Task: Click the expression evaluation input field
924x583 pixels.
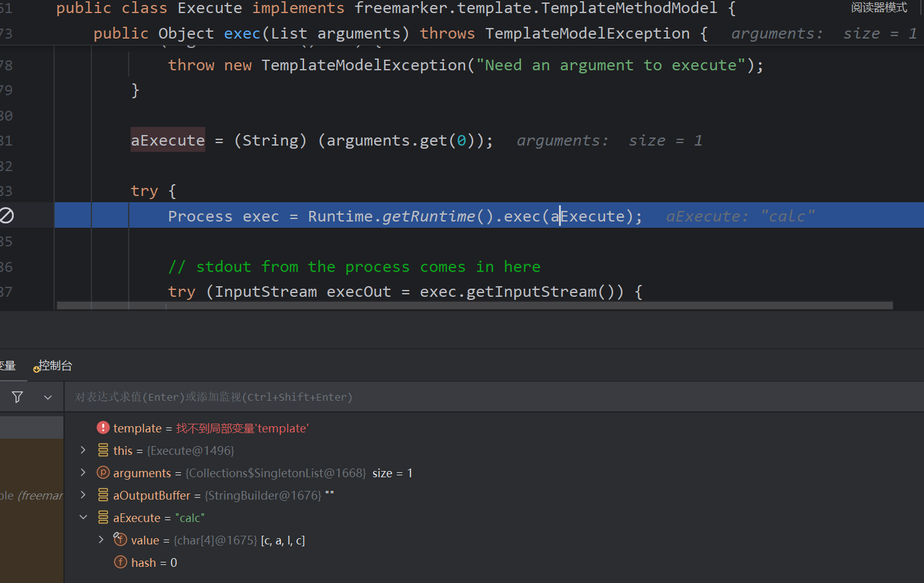Action: [494, 397]
